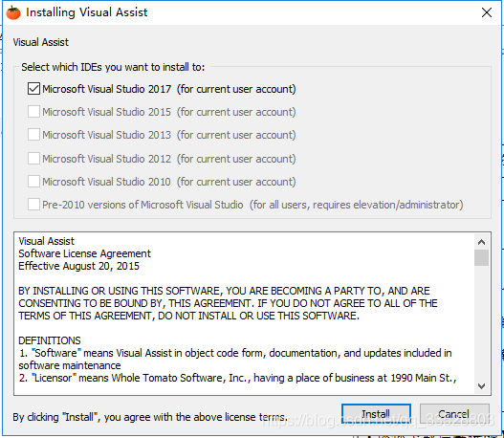Cancel the Visual Assist installation
Image resolution: width=504 pixels, height=438 pixels.
454,414
